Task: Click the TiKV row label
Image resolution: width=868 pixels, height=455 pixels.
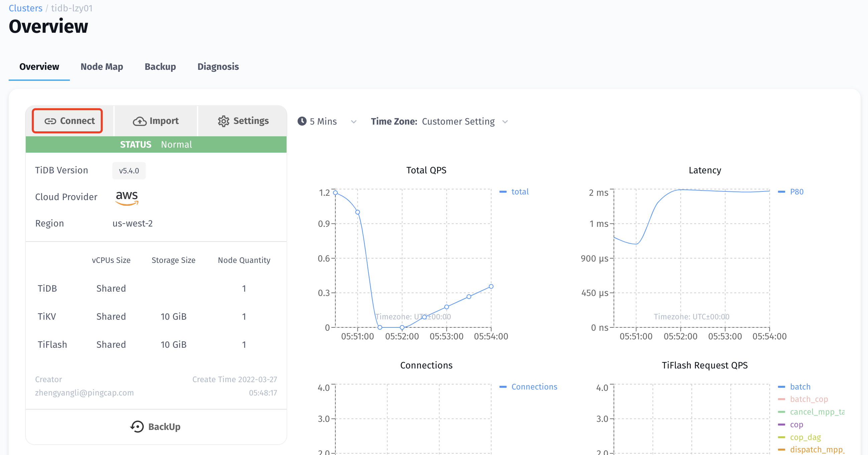Action: 47,316
